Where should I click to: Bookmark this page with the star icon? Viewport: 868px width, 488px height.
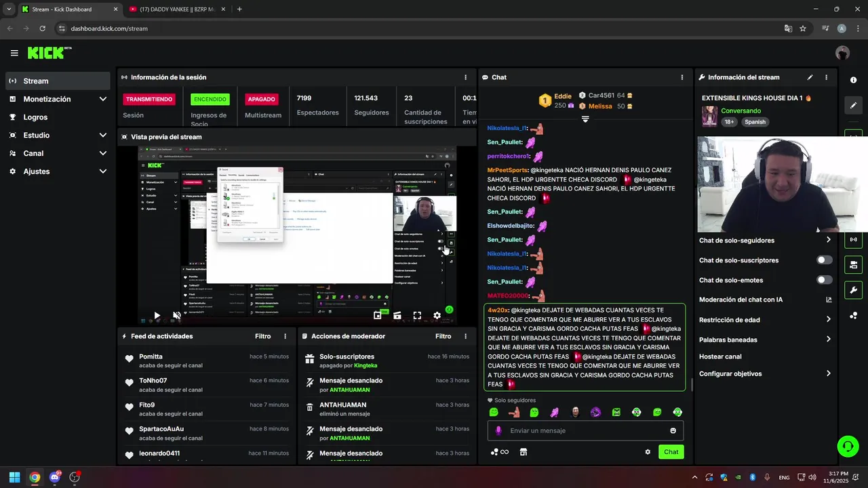click(x=803, y=28)
